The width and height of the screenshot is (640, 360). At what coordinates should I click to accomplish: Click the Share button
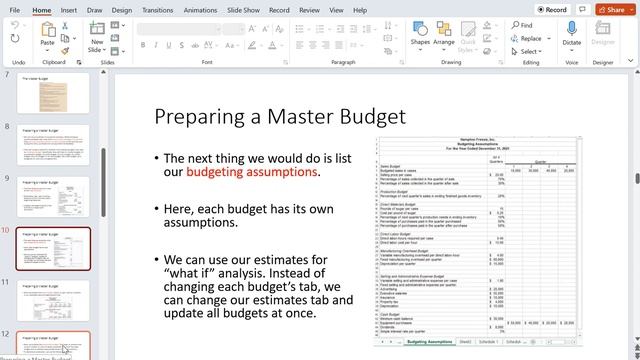611,9
